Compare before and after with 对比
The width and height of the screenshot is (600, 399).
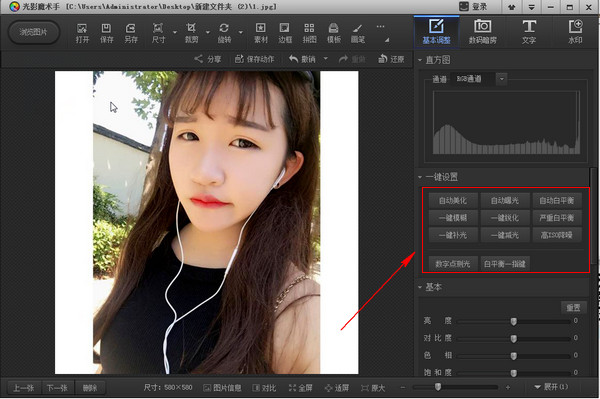coord(264,388)
